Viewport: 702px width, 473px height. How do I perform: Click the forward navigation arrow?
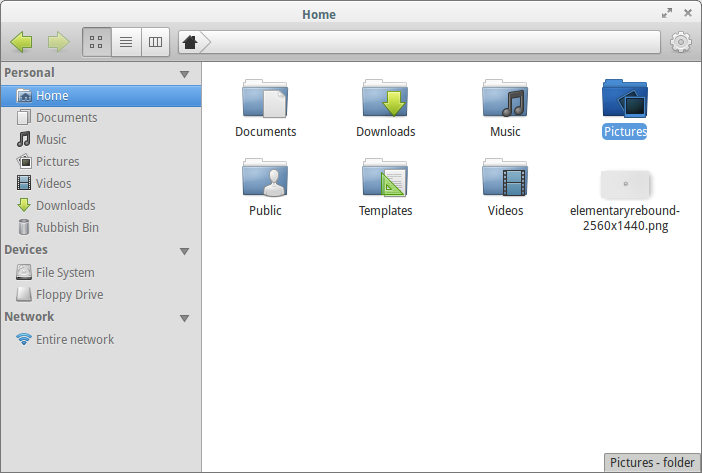(58, 42)
